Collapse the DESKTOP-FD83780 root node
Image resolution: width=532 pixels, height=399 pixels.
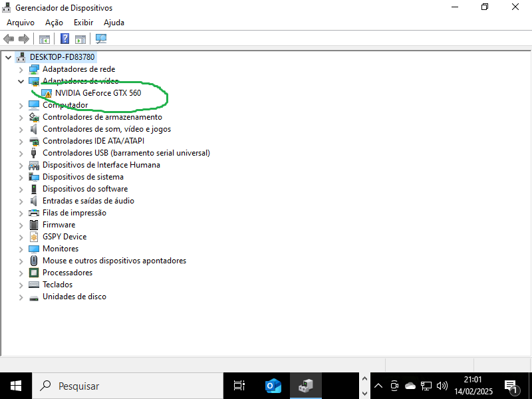8,57
